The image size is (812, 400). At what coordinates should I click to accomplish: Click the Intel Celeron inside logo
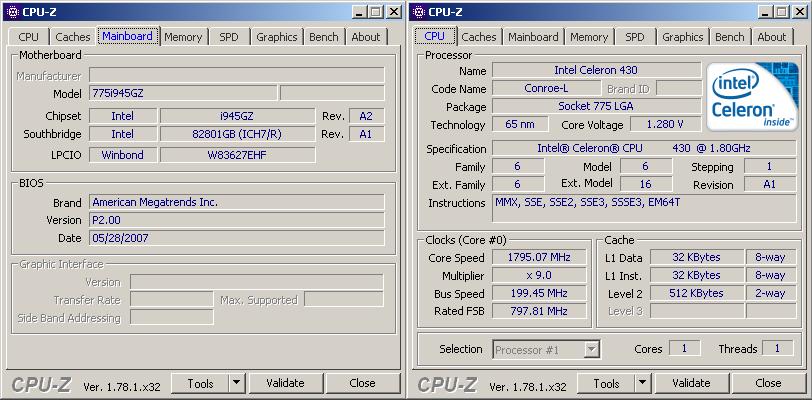coord(752,96)
